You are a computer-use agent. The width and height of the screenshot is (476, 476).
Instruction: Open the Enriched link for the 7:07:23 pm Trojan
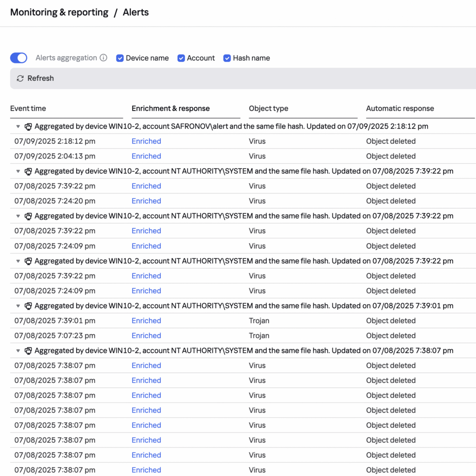tap(146, 336)
